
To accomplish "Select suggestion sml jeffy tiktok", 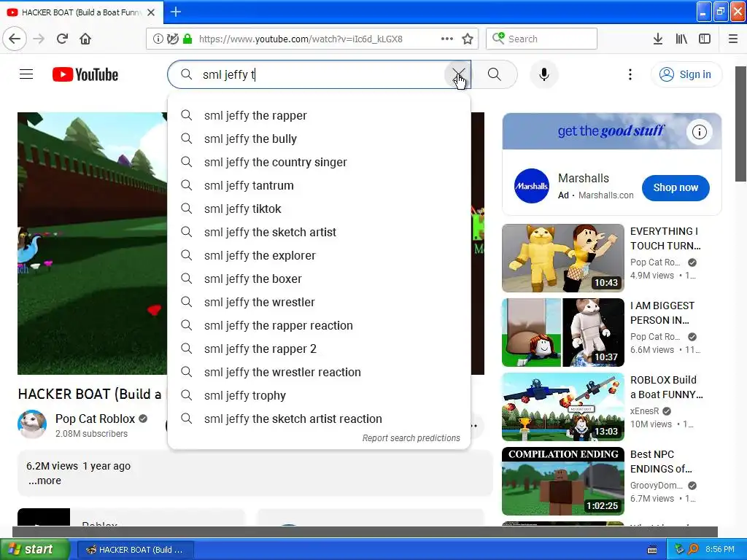I will point(320,209).
